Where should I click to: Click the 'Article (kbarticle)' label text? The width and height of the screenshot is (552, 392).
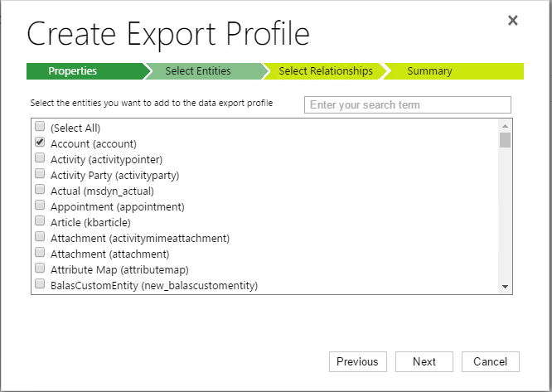[90, 223]
